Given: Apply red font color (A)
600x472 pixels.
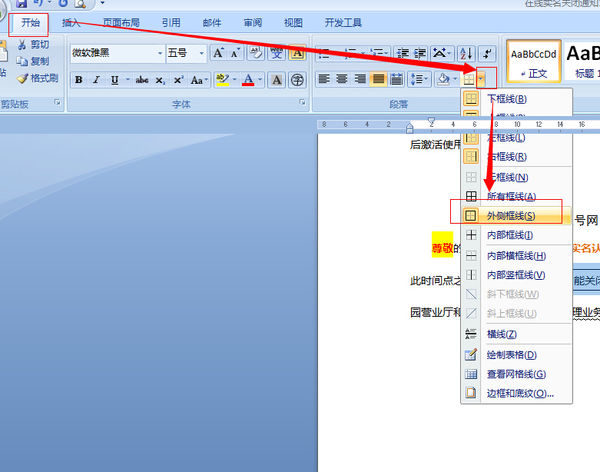Looking at the screenshot, I should click(248, 80).
